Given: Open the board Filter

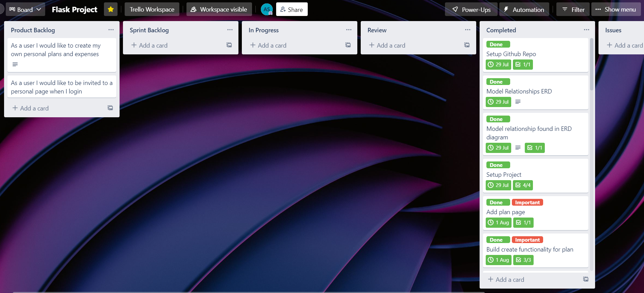Looking at the screenshot, I should [x=573, y=9].
